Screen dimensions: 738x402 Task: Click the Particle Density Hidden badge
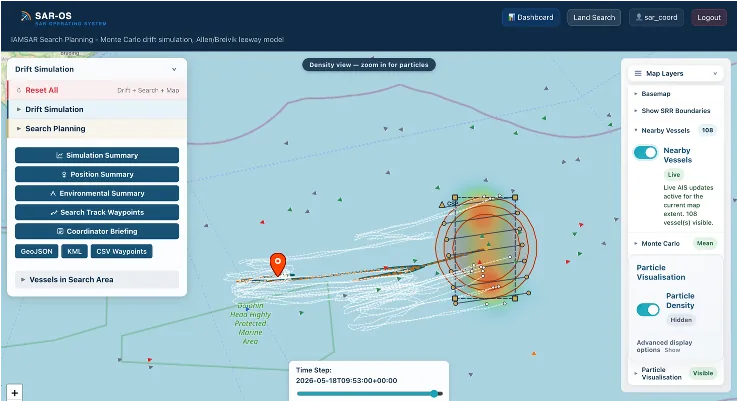click(x=681, y=320)
